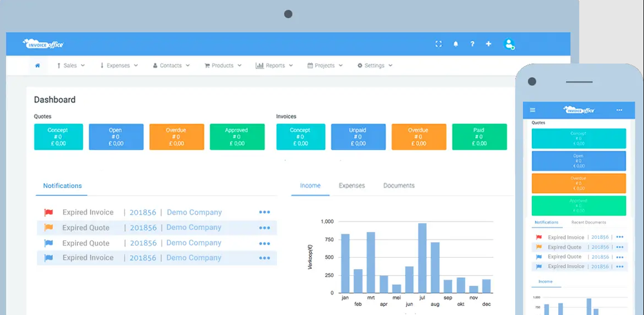The height and width of the screenshot is (315, 644).
Task: Open the phone's Overdue orange tile
Action: tap(579, 183)
